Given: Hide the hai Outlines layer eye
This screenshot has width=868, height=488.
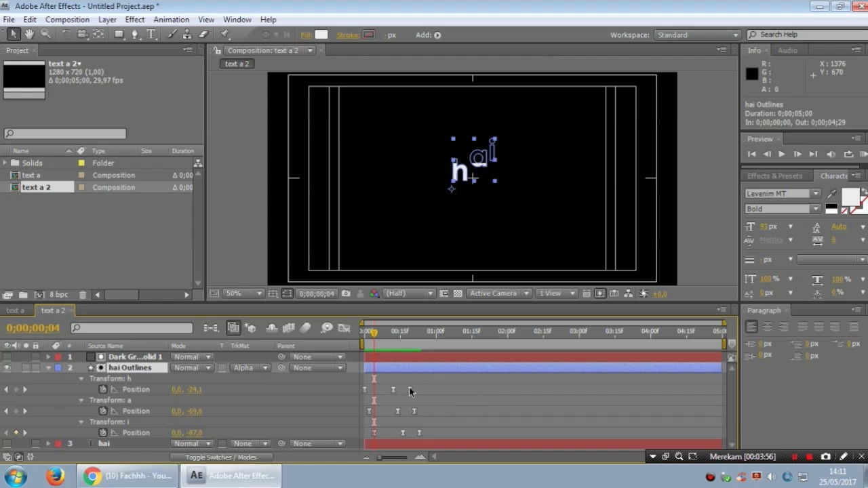Looking at the screenshot, I should (x=7, y=367).
